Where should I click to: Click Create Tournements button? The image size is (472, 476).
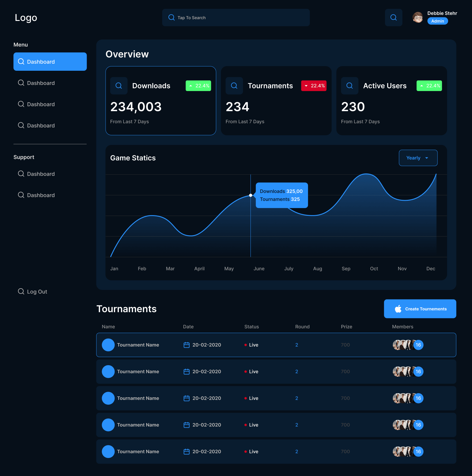(420, 309)
